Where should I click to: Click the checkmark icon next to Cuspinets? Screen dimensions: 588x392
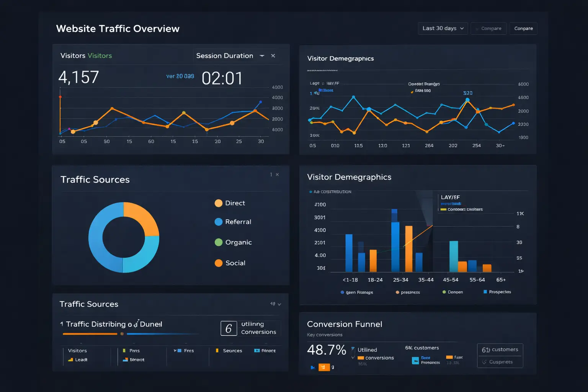485,362
